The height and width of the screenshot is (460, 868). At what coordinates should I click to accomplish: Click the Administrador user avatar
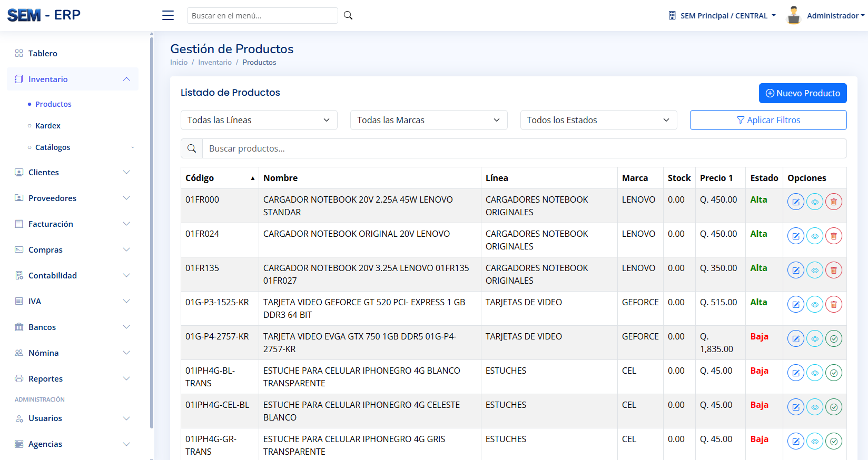(x=793, y=15)
